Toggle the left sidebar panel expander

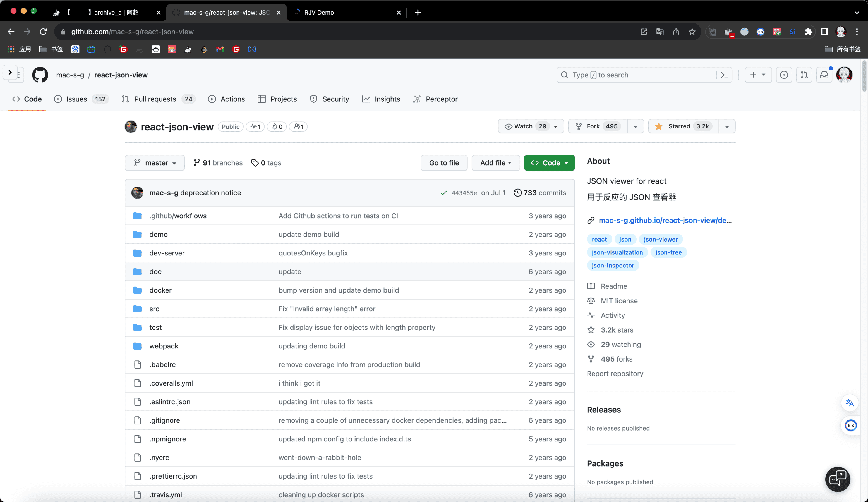(10, 72)
